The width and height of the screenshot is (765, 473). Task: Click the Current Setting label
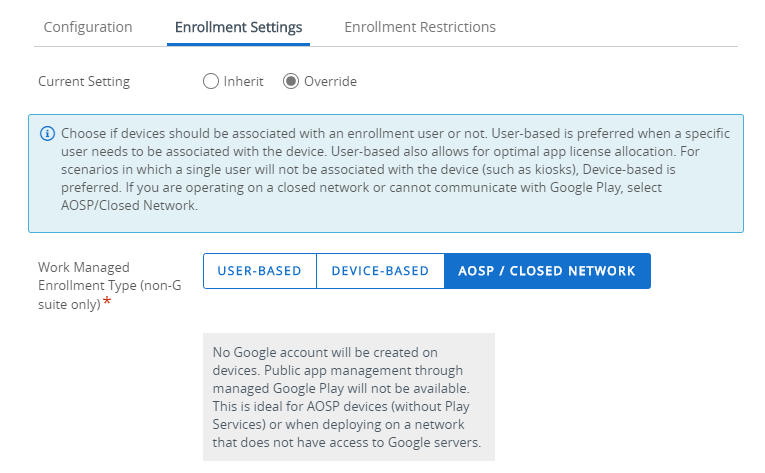pos(84,81)
